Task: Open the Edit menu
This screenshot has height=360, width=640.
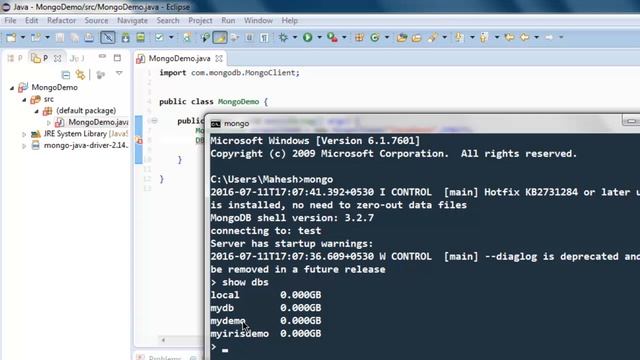Action: point(31,20)
